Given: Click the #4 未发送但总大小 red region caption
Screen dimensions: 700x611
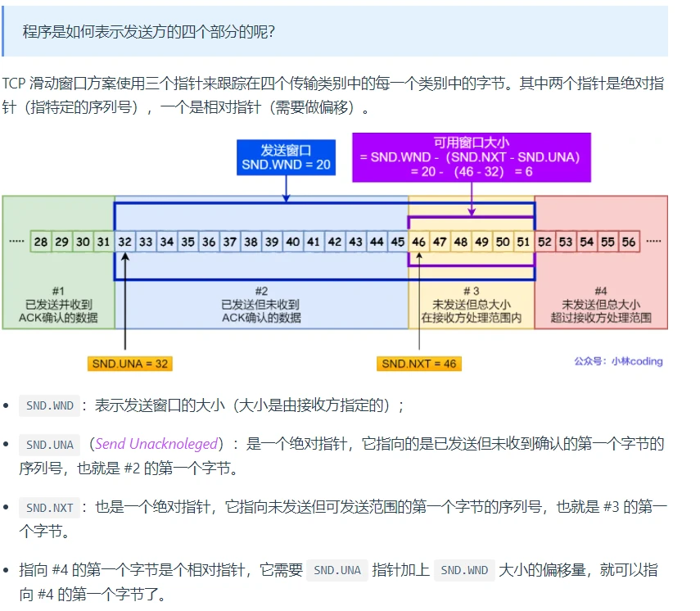Looking at the screenshot, I should point(600,304).
